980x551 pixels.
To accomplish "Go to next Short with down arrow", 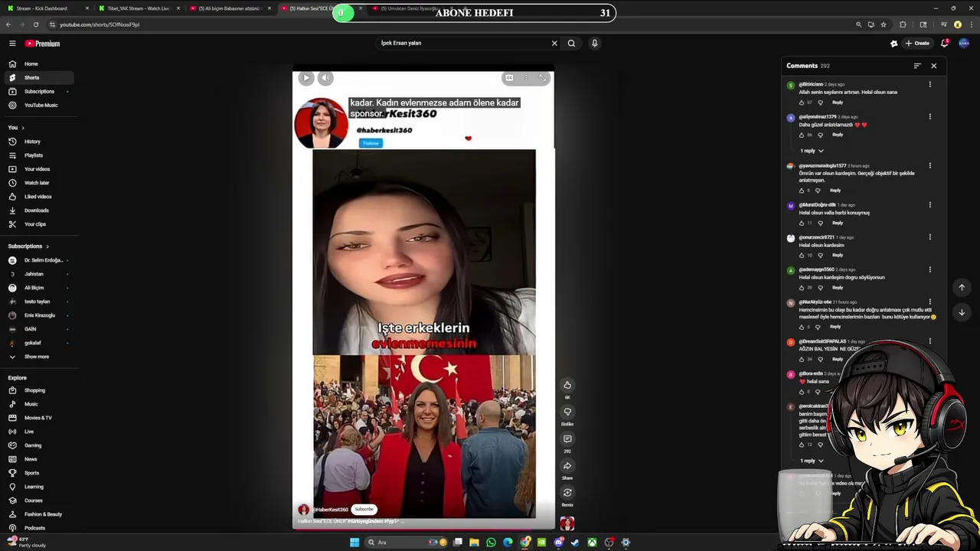I will point(962,312).
